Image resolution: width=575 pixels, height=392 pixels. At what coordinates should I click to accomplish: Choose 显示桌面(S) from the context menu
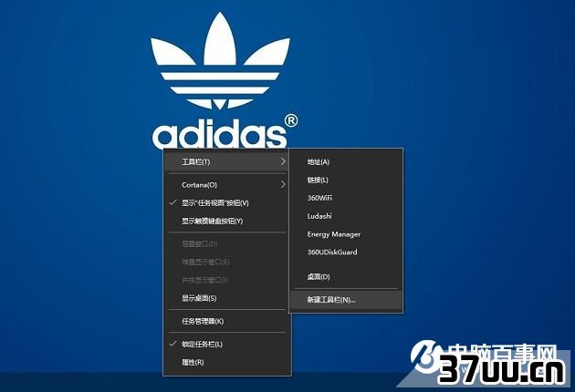[226, 298]
